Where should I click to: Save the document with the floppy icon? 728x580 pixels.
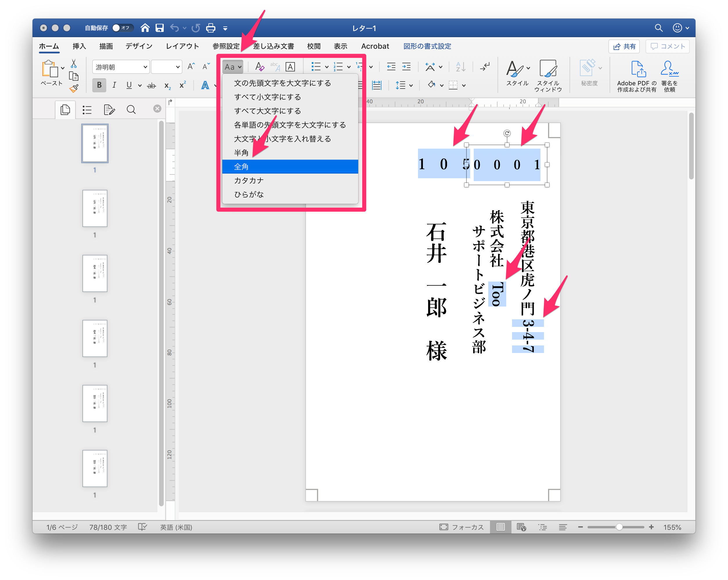(160, 28)
